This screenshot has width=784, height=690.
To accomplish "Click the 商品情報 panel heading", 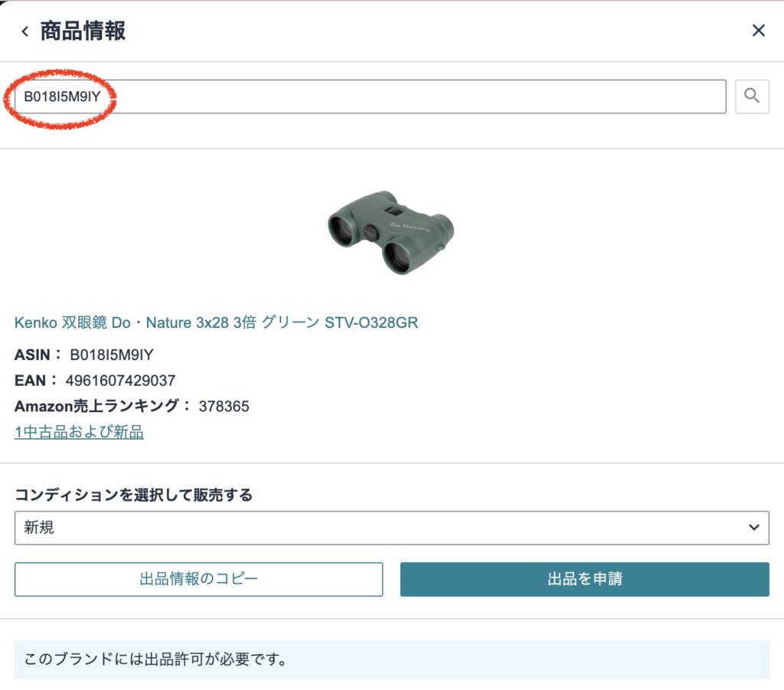I will coord(83,31).
